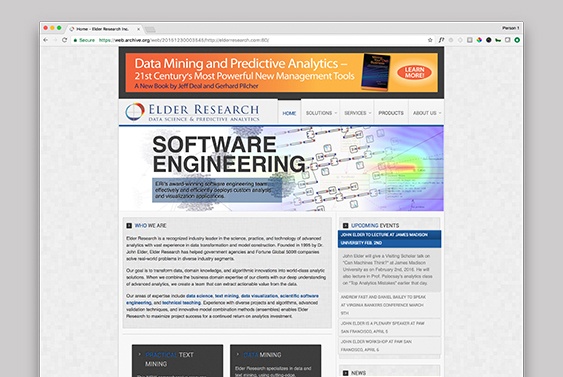
Task: Expand the SERVICES navigation menu
Action: click(357, 113)
